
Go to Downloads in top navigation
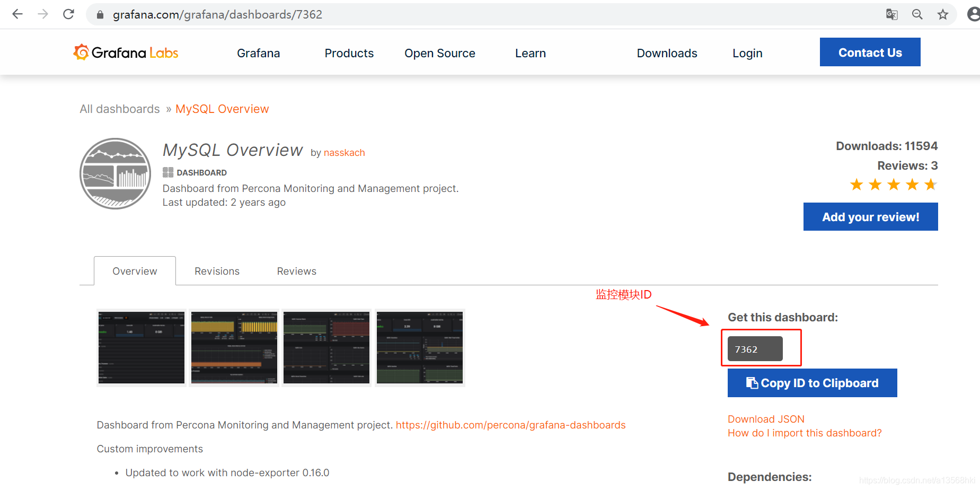point(667,53)
